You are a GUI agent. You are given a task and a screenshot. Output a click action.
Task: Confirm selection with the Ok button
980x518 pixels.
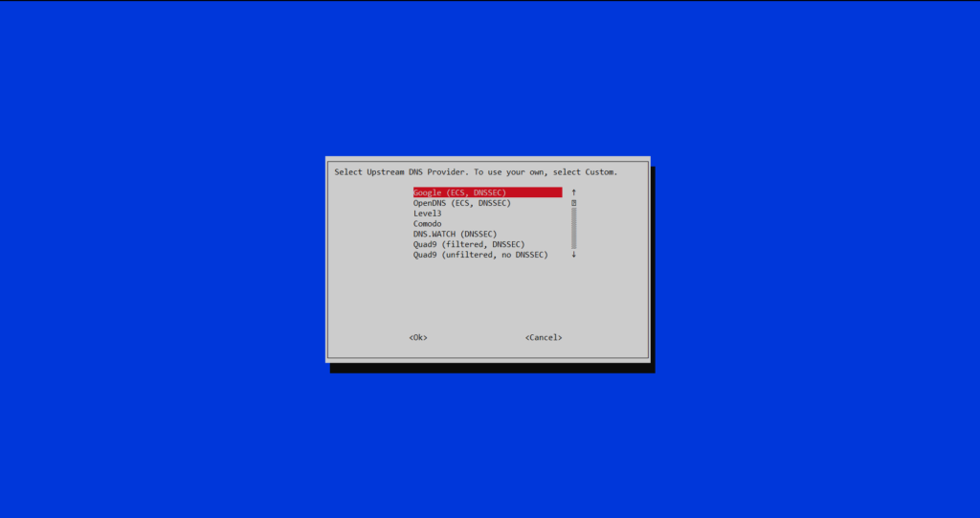coord(418,337)
